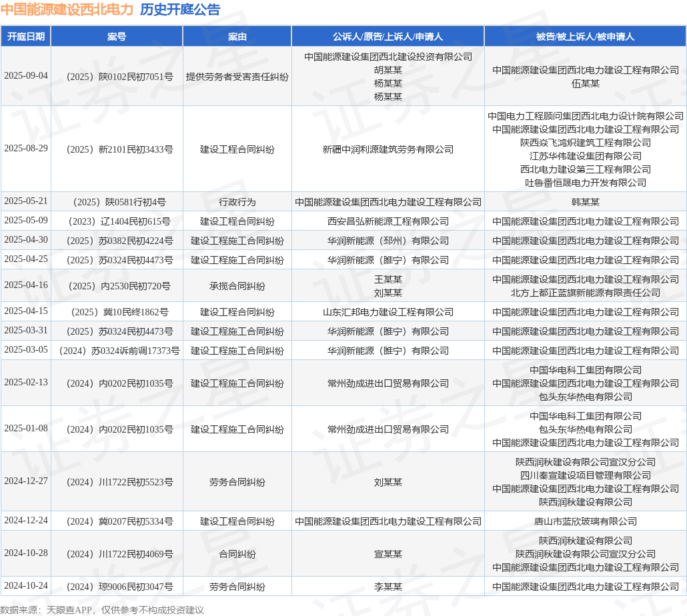Click the 数据来源 footer note

[x=102, y=610]
